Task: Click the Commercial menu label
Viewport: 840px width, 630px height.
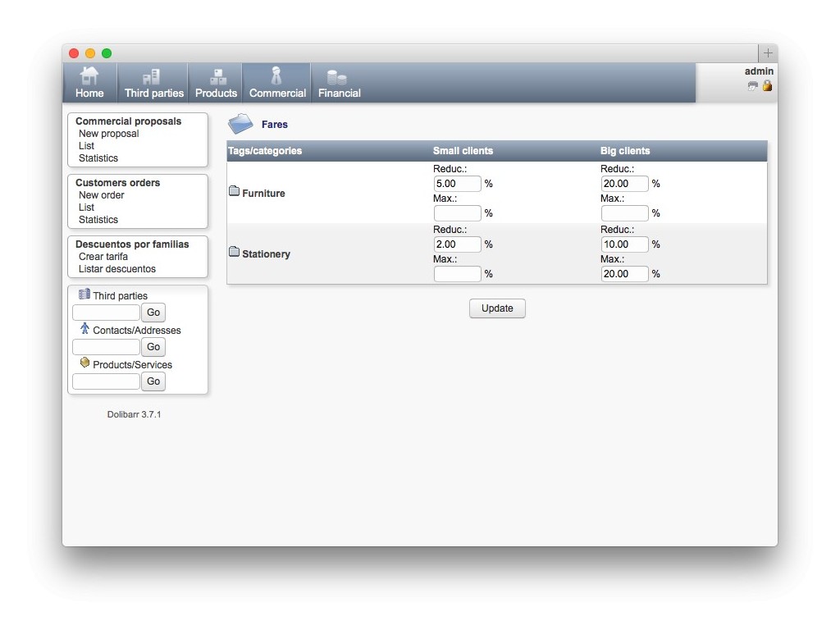Action: (x=277, y=94)
